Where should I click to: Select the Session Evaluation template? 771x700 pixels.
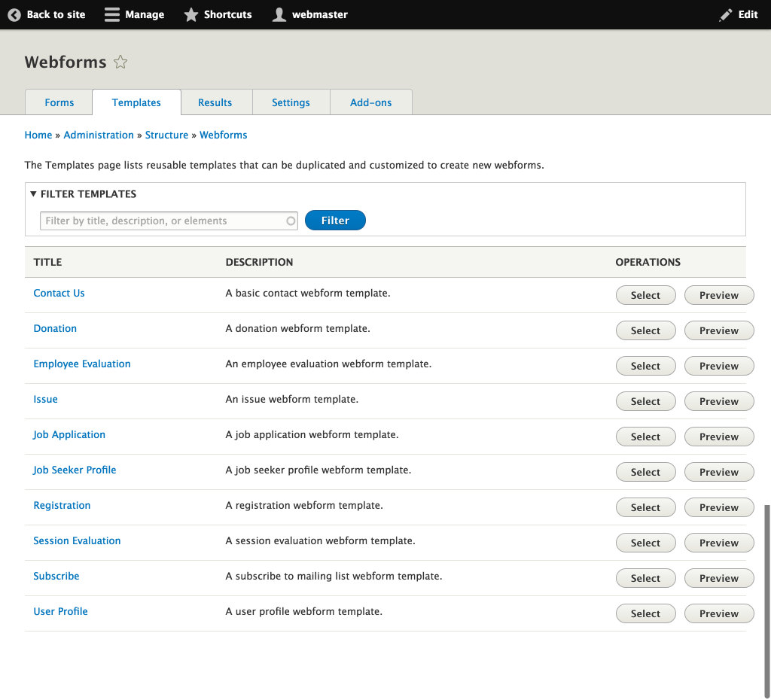(x=645, y=543)
